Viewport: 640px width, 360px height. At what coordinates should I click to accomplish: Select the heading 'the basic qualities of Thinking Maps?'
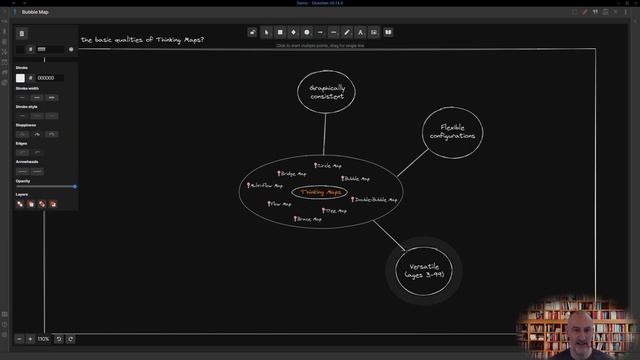pyautogui.click(x=142, y=40)
